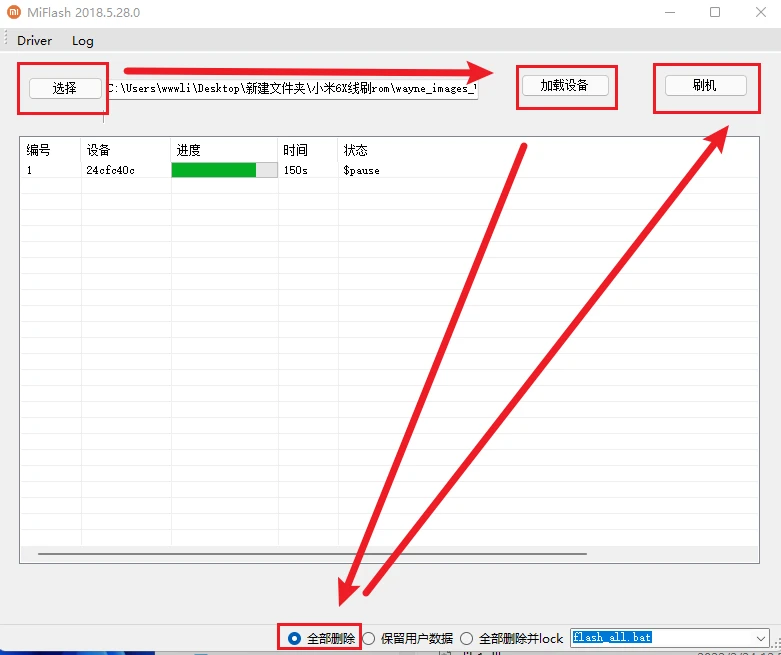Click the 刷机 flash button

click(x=705, y=86)
